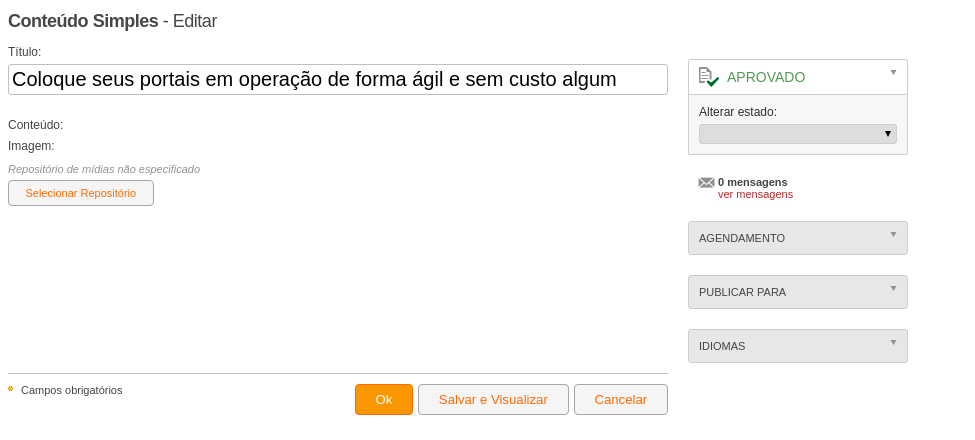Click the PUBLICAR PARA section title

(742, 292)
